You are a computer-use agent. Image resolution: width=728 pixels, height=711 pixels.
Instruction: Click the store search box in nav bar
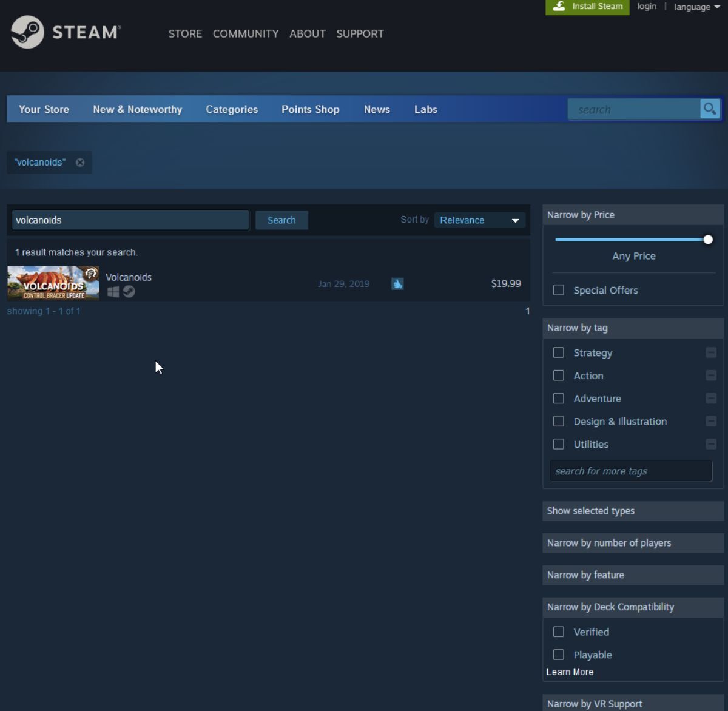coord(634,109)
